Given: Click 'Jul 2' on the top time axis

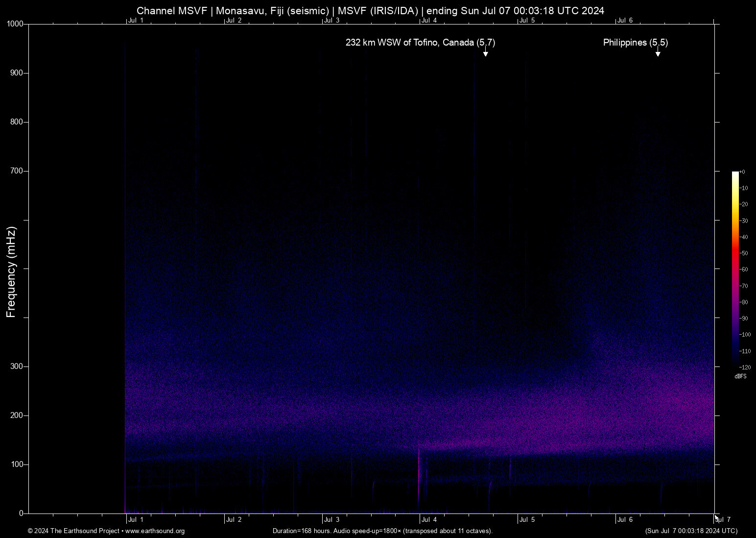Looking at the screenshot, I should tap(234, 21).
